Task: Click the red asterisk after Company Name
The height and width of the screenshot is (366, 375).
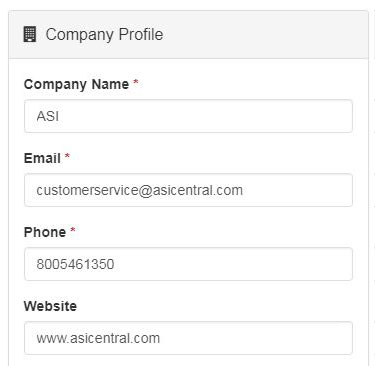Action: coord(136,82)
